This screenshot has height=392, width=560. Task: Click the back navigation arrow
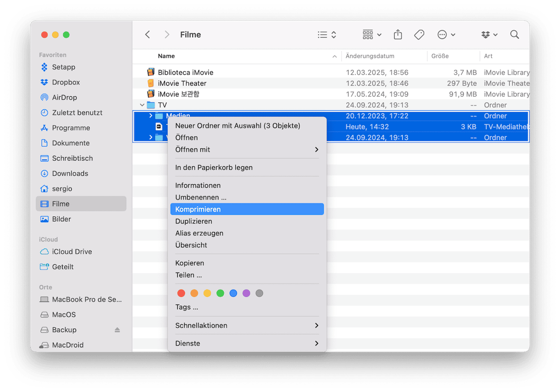point(147,35)
